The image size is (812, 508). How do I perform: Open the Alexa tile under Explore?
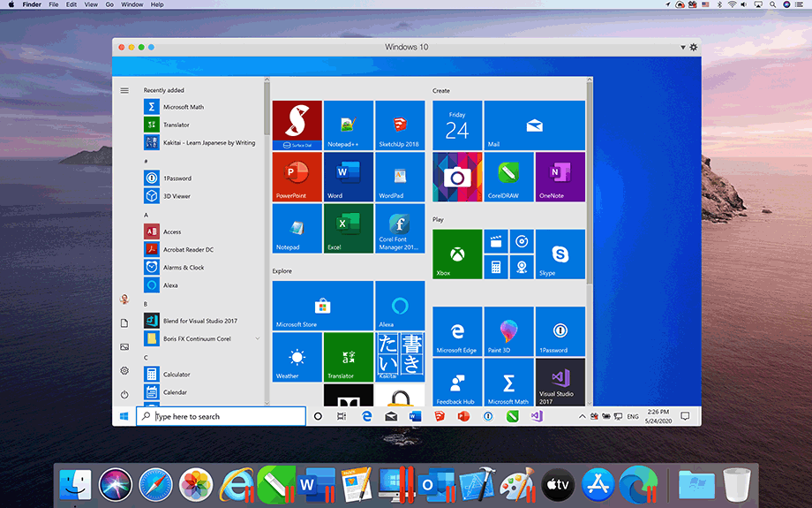point(400,306)
